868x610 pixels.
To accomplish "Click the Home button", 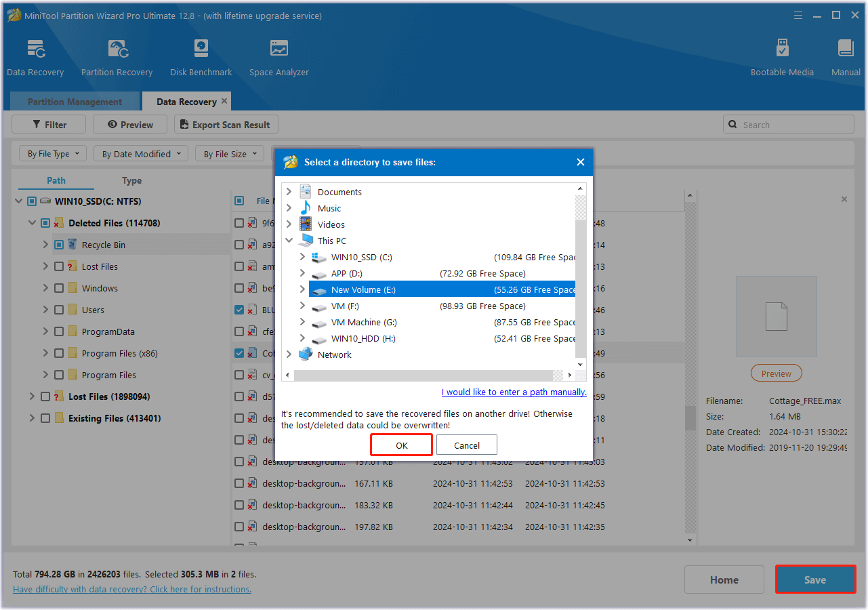I will (x=724, y=579).
